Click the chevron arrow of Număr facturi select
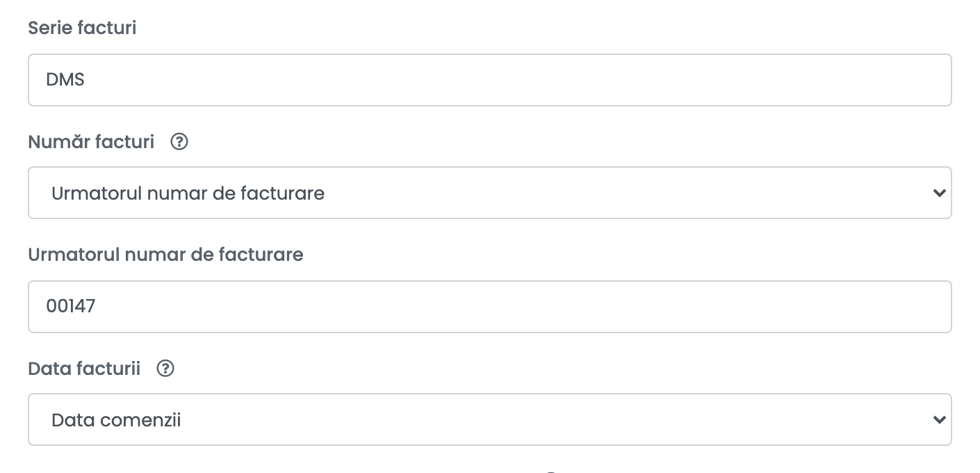 (939, 193)
